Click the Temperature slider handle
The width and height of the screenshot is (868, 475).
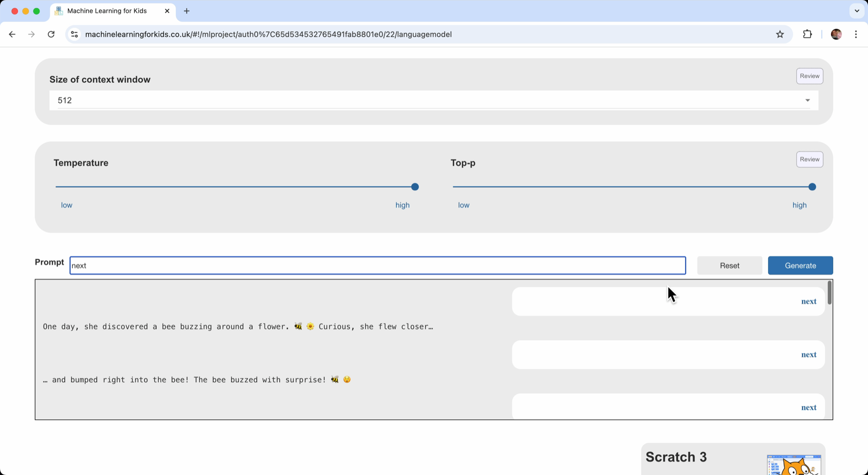click(x=415, y=187)
